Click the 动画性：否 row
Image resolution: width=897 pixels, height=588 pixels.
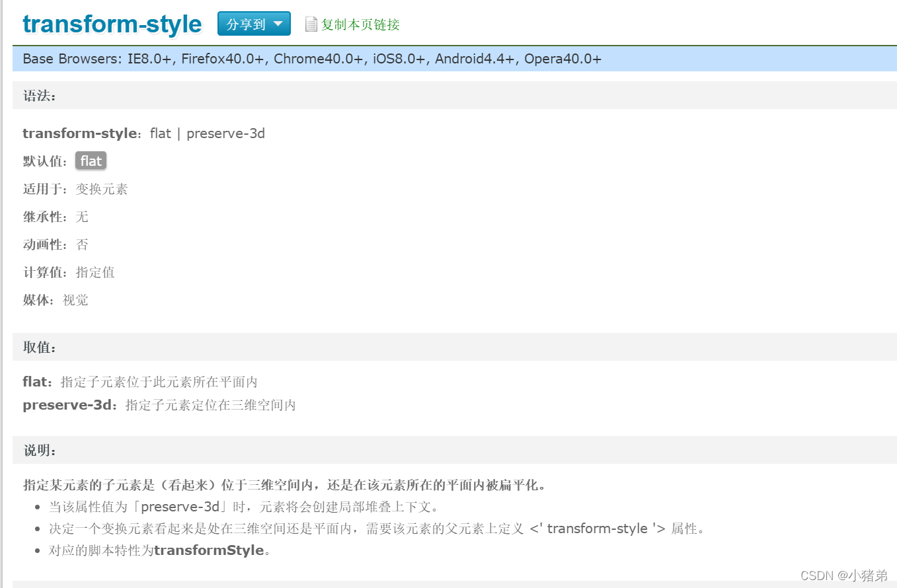pos(56,244)
